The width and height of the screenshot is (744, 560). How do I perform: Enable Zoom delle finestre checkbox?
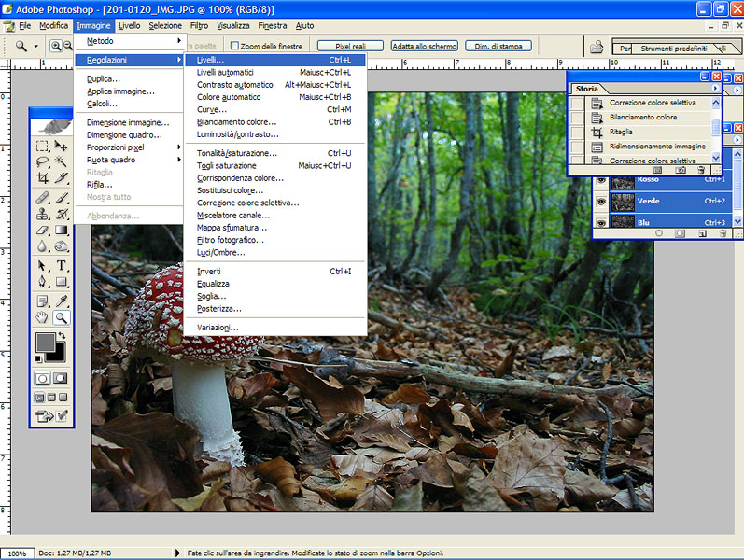tap(234, 46)
